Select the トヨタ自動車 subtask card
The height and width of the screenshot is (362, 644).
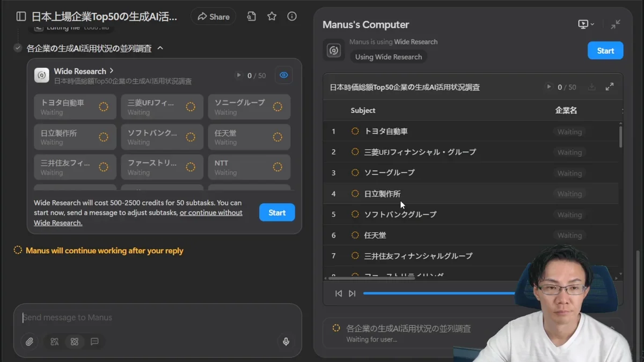(x=75, y=107)
